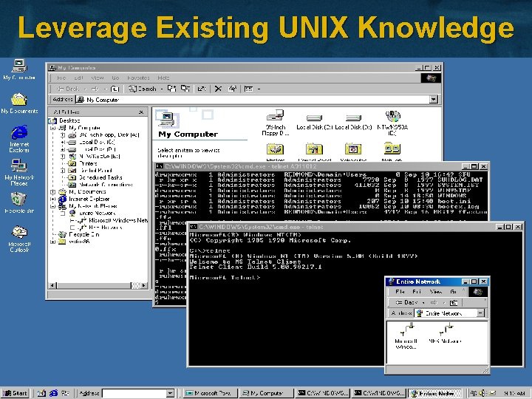Open My Documents desktop icon
The height and width of the screenshot is (399, 532).
(x=19, y=103)
